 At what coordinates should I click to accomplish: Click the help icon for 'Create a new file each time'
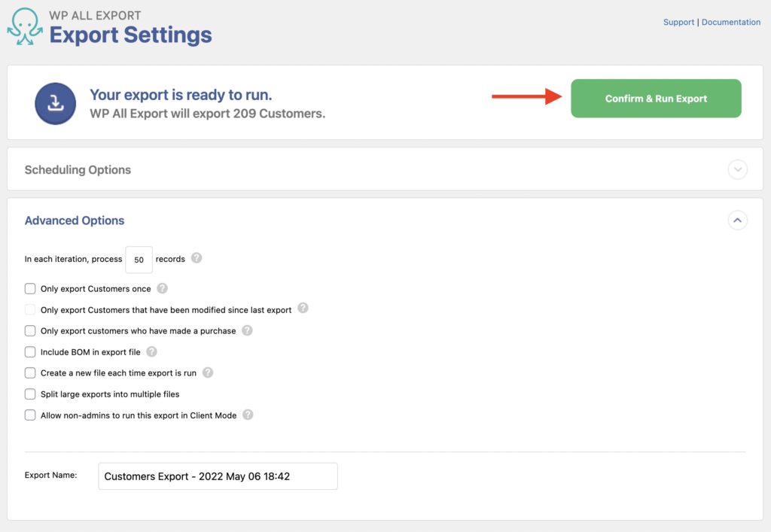point(208,372)
